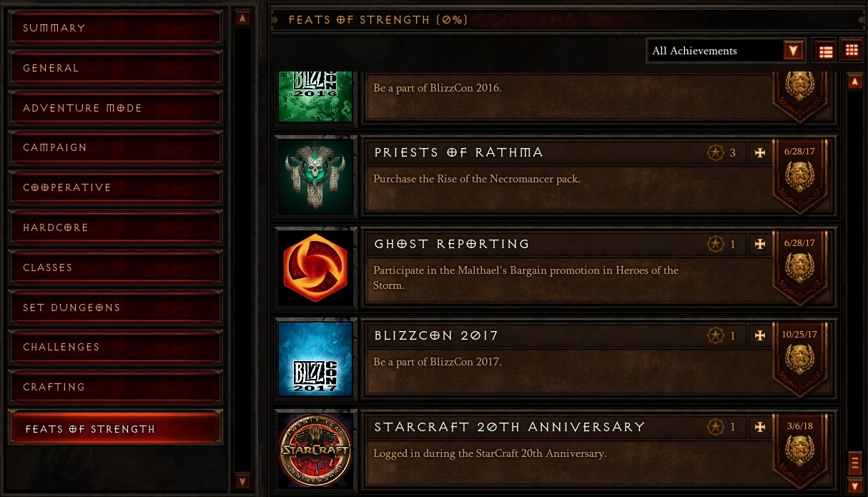Click the BlizzCon 2016 achievement icon
Viewport: 868px width, 497px height.
(315, 97)
